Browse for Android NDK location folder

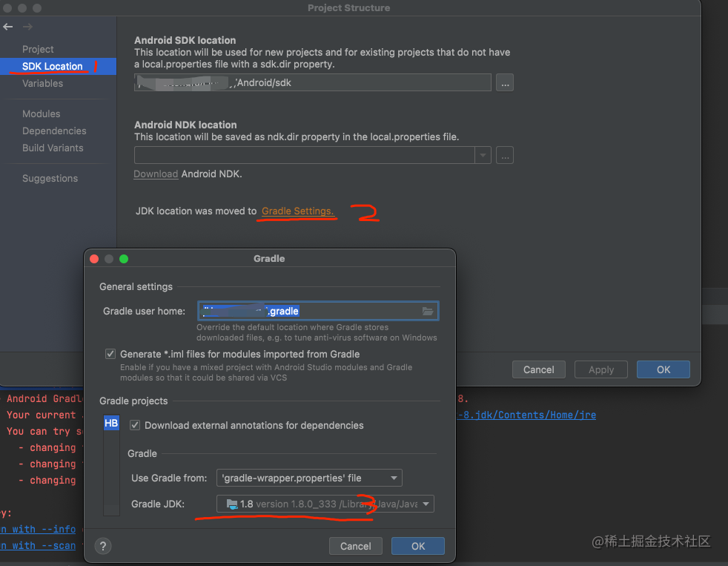(505, 155)
